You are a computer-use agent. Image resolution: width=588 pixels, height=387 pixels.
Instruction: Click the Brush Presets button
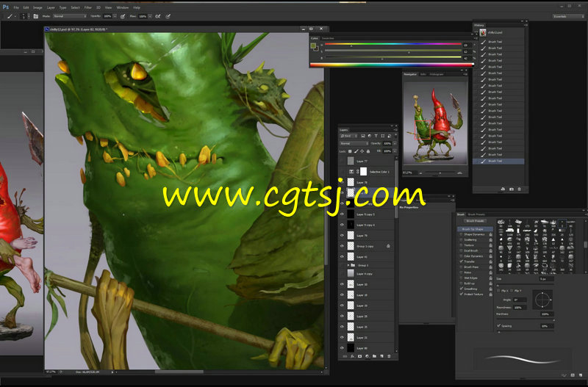475,221
